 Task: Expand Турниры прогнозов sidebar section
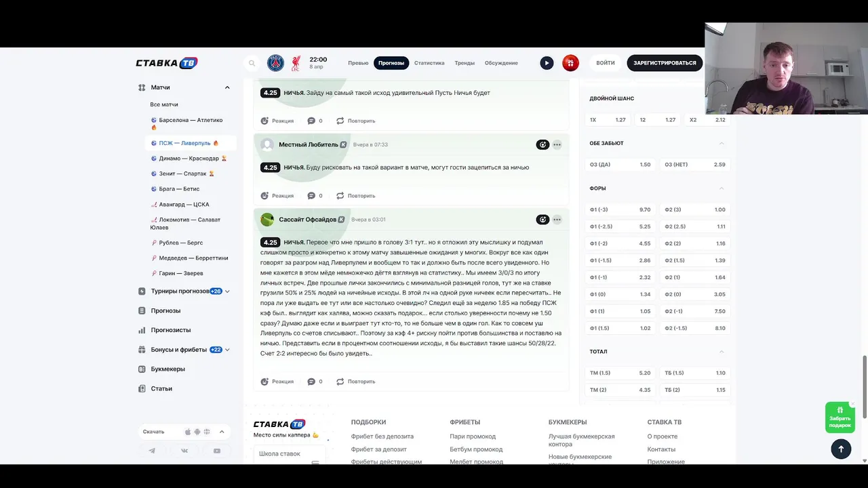pos(227,291)
